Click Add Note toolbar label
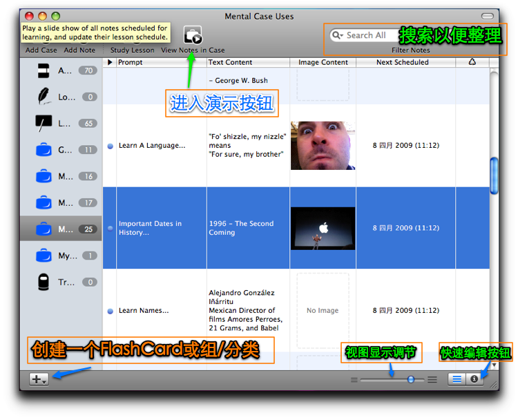This screenshot has width=518, height=420. point(79,50)
